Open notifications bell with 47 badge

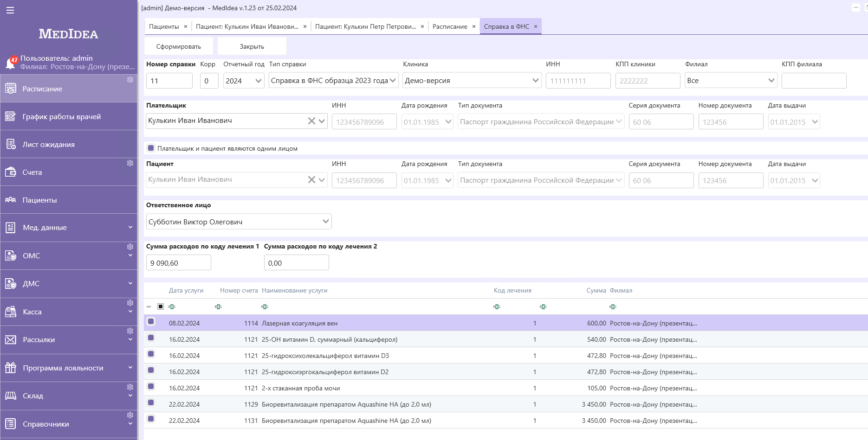click(x=11, y=62)
